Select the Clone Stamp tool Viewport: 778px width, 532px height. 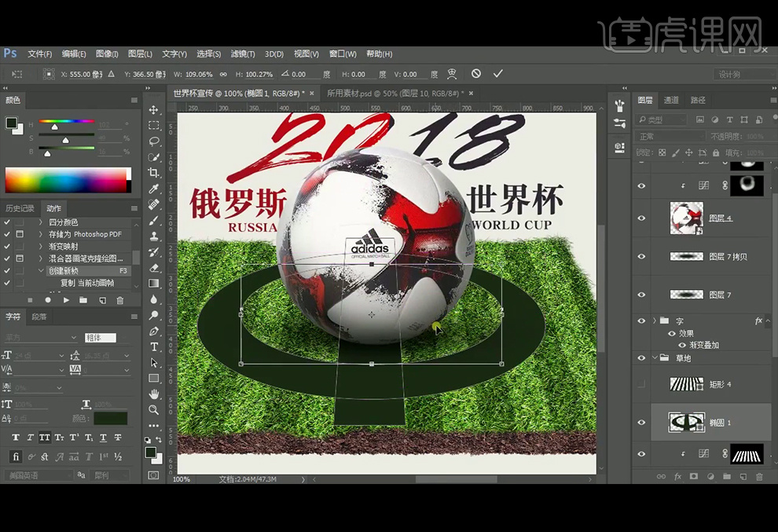click(154, 237)
